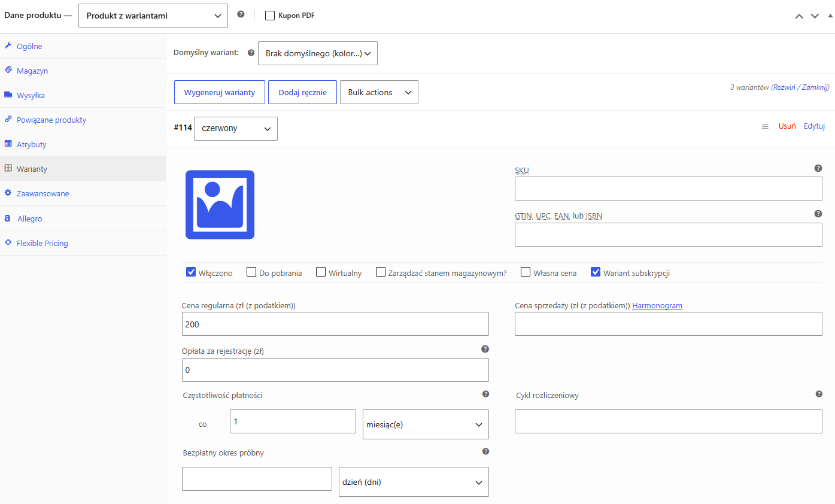Move the product data panel up

[x=799, y=16]
